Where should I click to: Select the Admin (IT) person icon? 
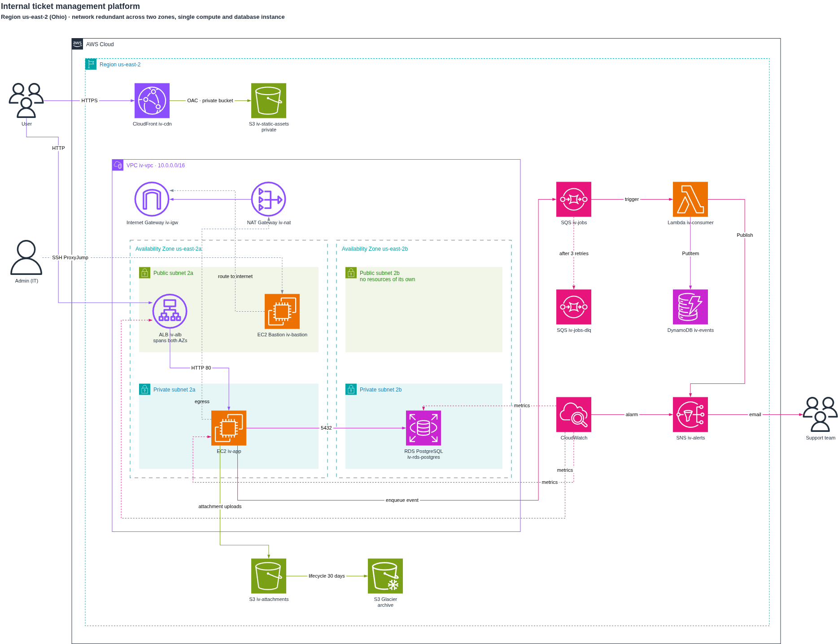[26, 257]
